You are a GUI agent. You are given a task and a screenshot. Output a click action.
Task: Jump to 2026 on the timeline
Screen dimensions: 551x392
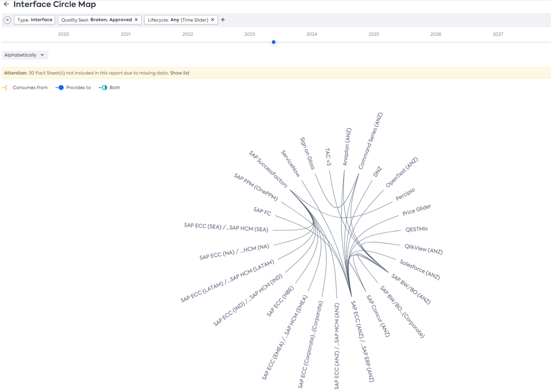click(436, 34)
